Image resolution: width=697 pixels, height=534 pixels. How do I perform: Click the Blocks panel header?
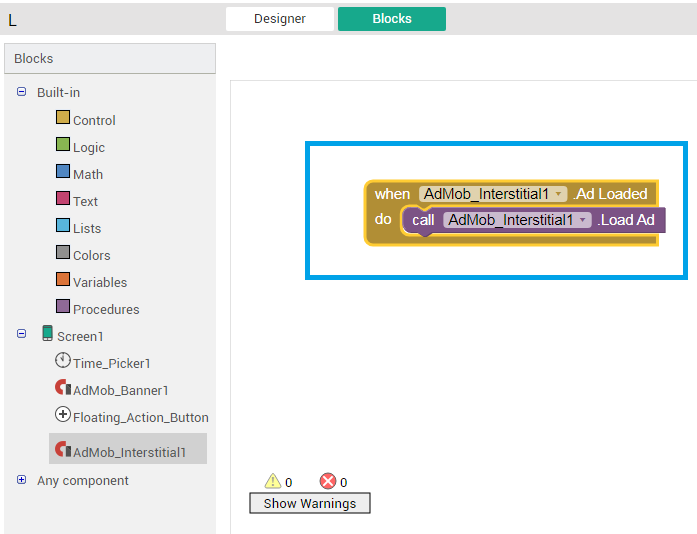click(x=110, y=58)
